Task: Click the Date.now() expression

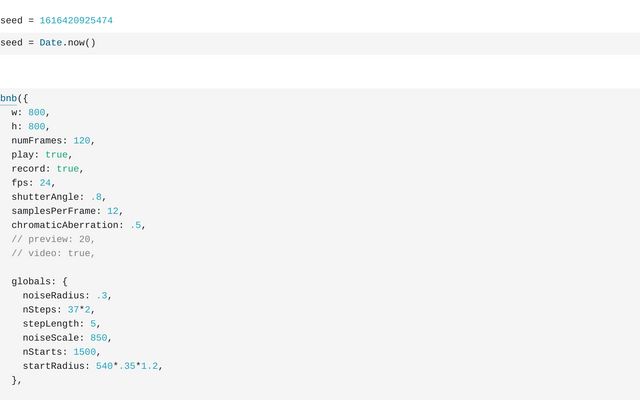Action: tap(68, 42)
